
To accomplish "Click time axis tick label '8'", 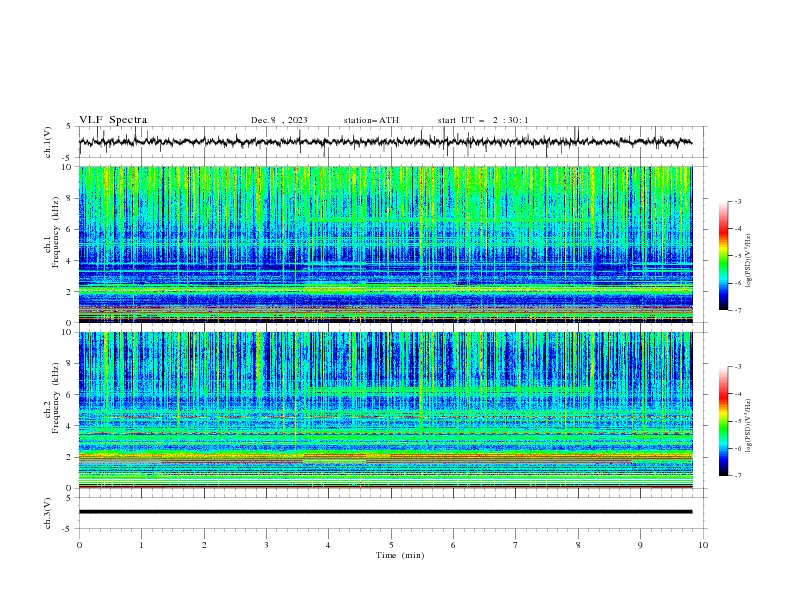I will tap(578, 545).
